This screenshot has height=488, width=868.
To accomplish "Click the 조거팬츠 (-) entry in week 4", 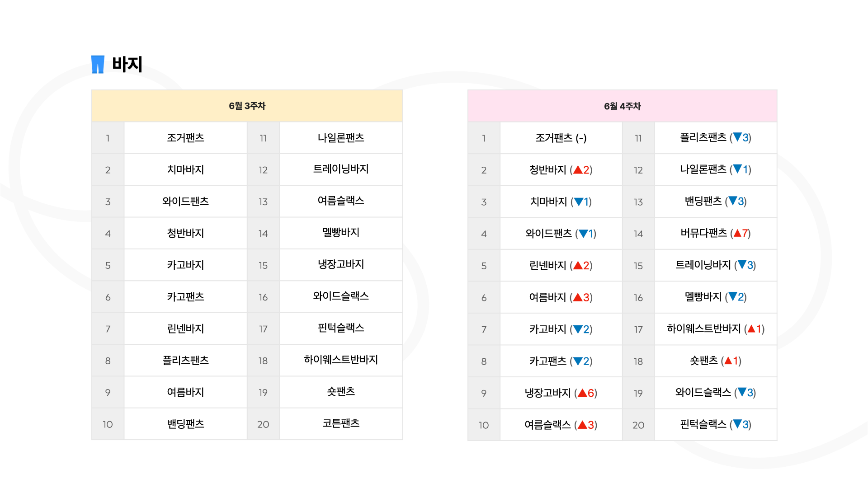I will coord(561,138).
